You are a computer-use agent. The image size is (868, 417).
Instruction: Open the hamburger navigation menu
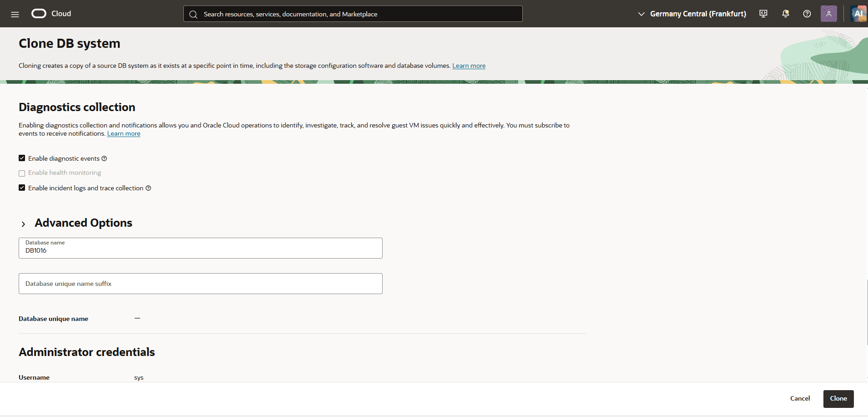15,14
